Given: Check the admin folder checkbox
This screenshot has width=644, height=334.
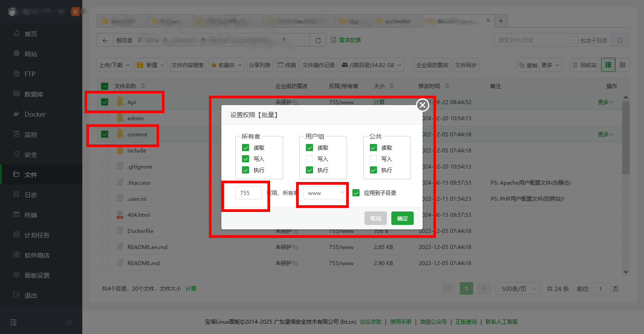Looking at the screenshot, I should pos(105,118).
